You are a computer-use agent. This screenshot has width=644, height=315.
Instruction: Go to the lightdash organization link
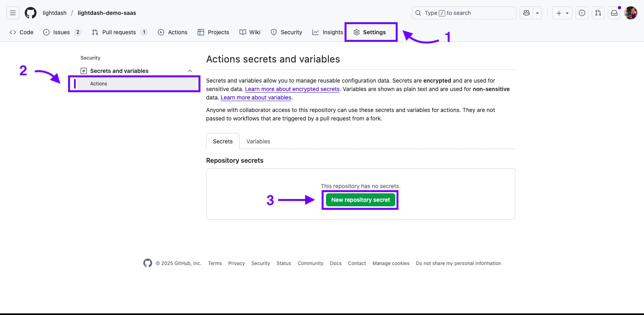(x=55, y=13)
